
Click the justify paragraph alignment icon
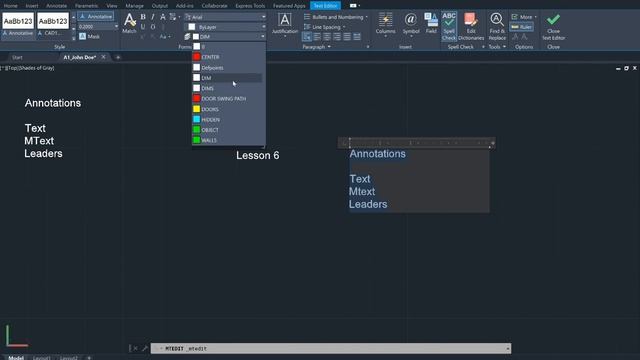(x=347, y=37)
